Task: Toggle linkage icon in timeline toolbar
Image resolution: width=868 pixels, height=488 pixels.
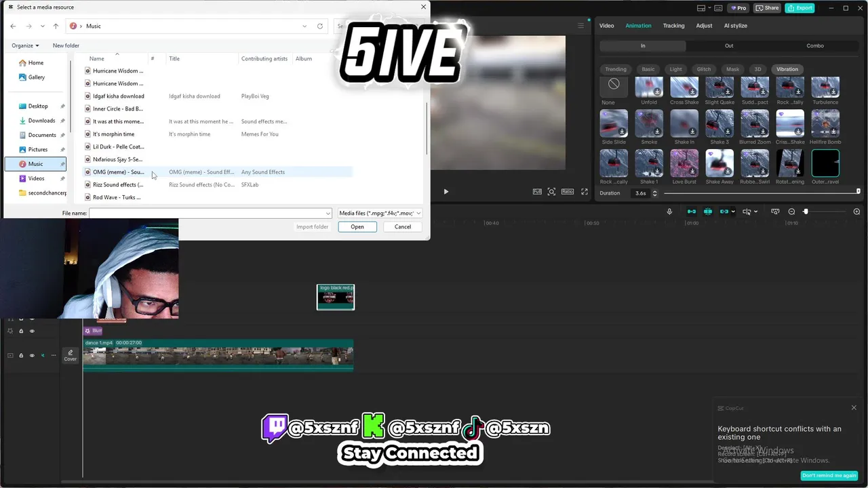Action: [x=724, y=211]
